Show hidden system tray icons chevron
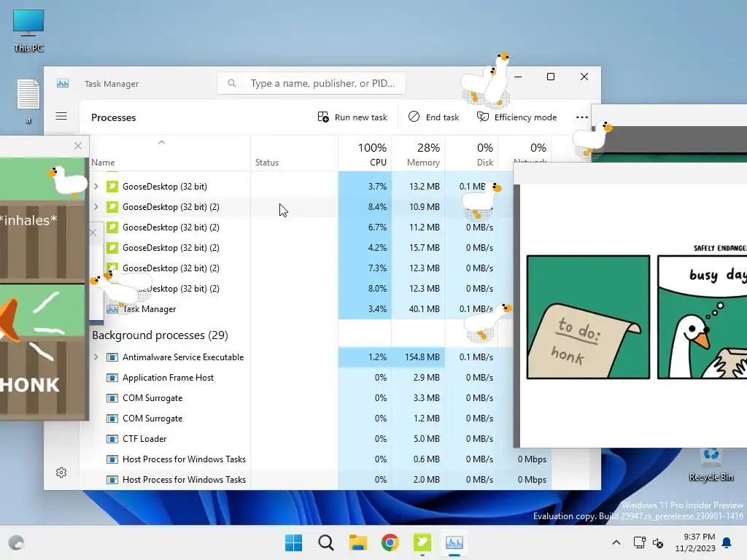747x560 pixels. (616, 542)
